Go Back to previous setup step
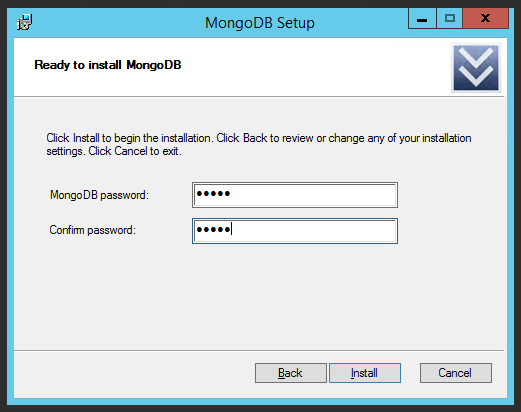Viewport: 521px width, 412px height. 291,373
